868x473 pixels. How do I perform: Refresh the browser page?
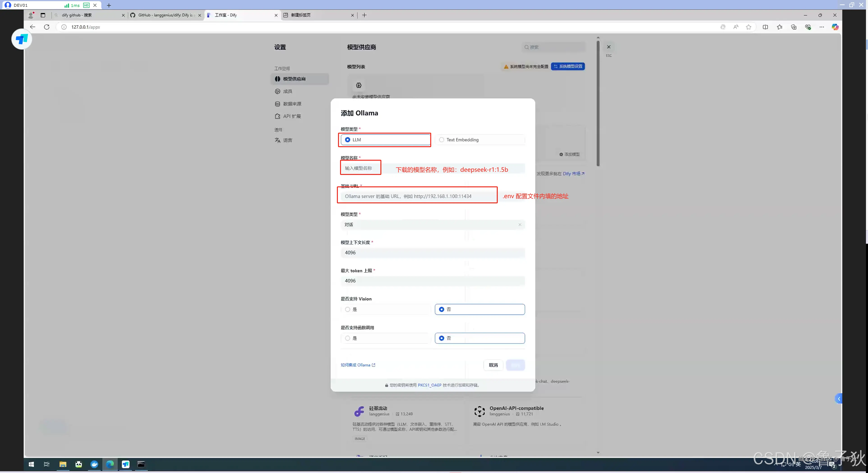pos(47,27)
